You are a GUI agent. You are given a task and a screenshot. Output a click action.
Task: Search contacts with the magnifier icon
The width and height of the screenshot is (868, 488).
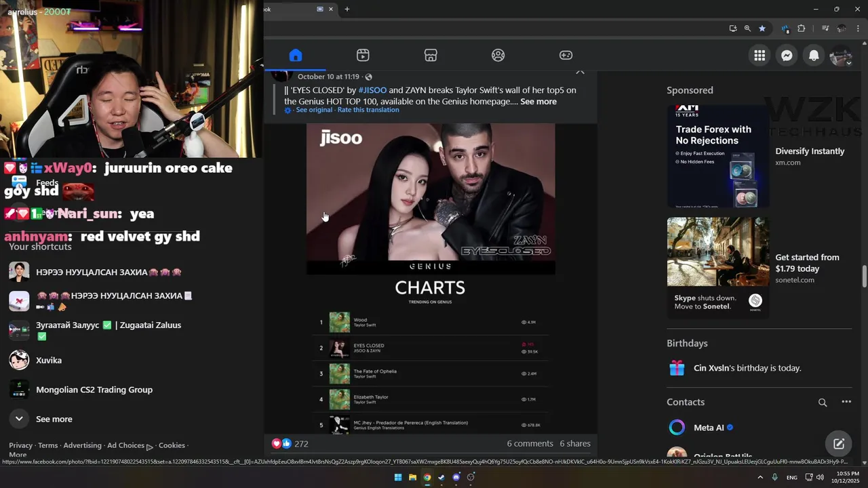(823, 403)
